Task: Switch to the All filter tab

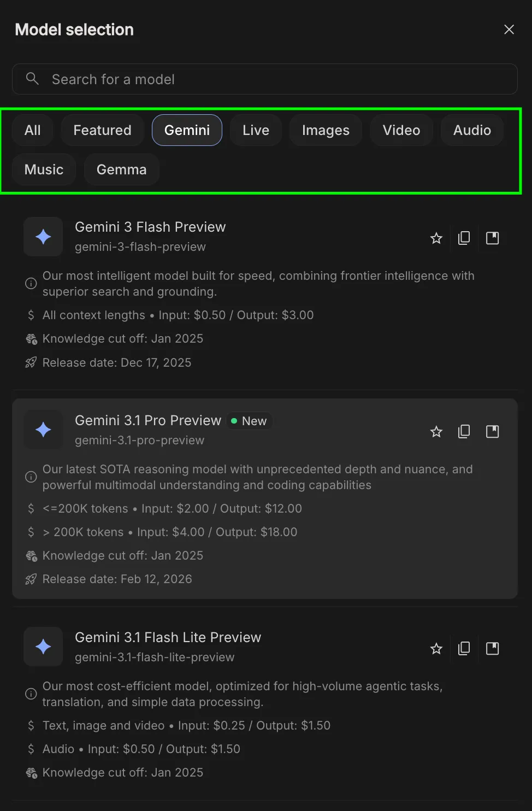Action: pos(33,130)
